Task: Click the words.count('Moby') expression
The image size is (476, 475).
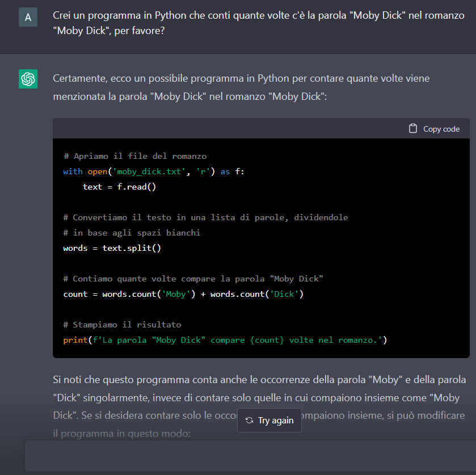Action: pos(149,294)
